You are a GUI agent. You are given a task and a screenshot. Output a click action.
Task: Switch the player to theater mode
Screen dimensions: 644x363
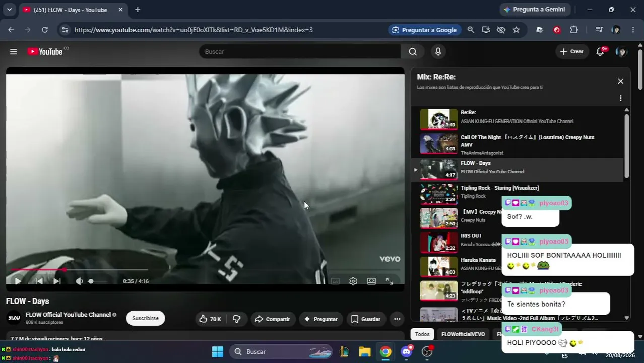371,281
